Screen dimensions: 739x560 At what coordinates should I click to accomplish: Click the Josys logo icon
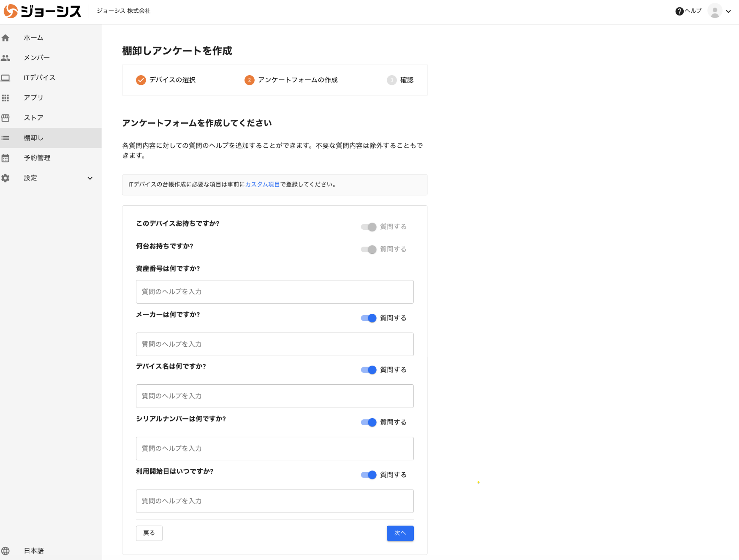(11, 11)
